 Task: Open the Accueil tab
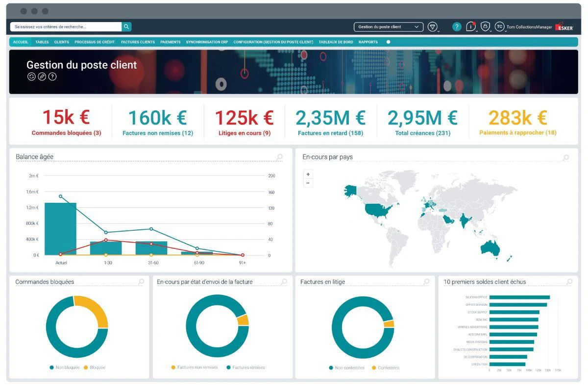pyautogui.click(x=21, y=42)
